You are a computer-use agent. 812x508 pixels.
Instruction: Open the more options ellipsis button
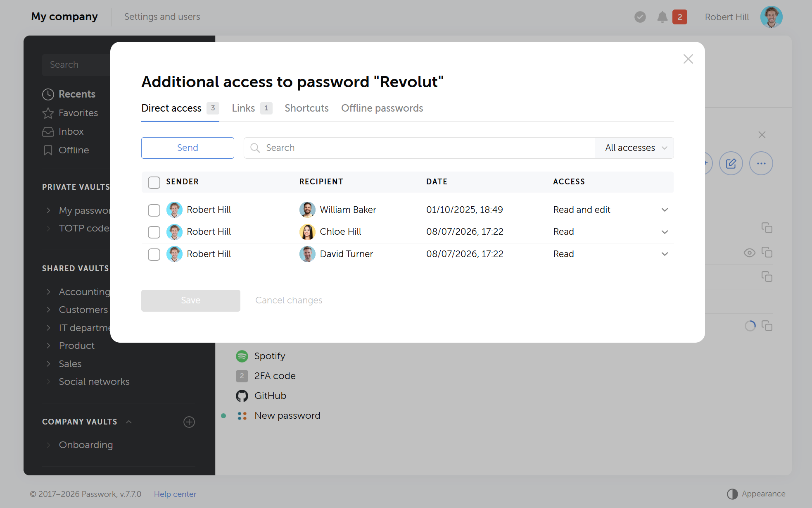coord(761,163)
